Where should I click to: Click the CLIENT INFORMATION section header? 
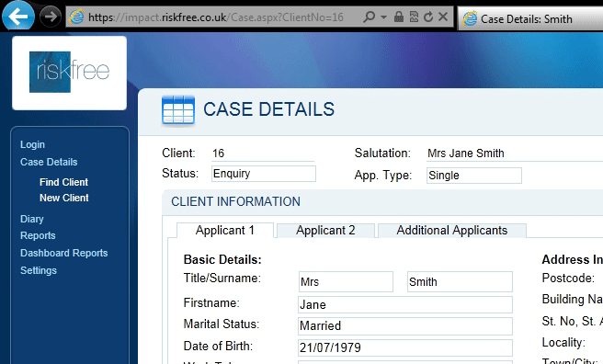[235, 202]
